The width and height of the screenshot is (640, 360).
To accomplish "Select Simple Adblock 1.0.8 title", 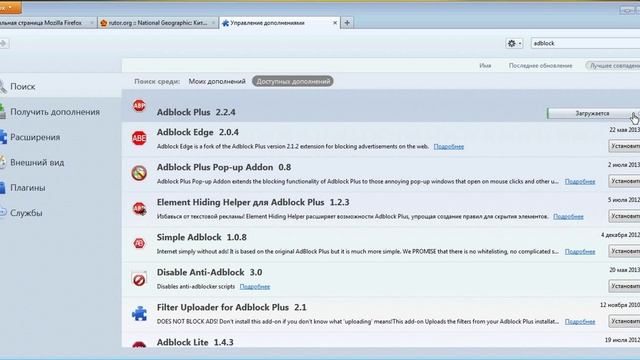I will click(202, 237).
